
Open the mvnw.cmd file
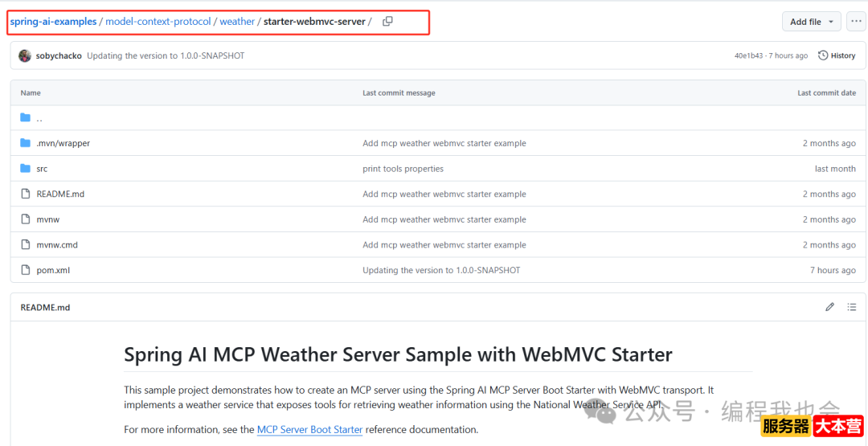click(57, 245)
